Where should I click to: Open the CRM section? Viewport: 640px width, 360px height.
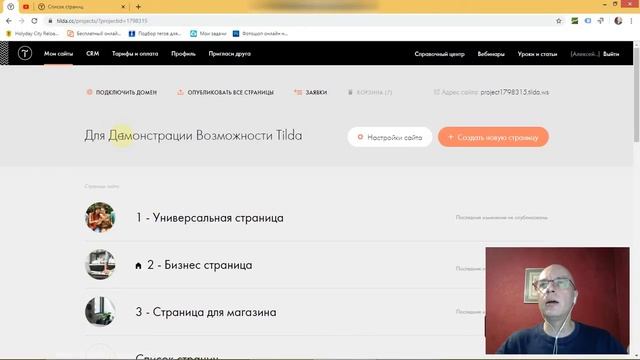pyautogui.click(x=93, y=53)
